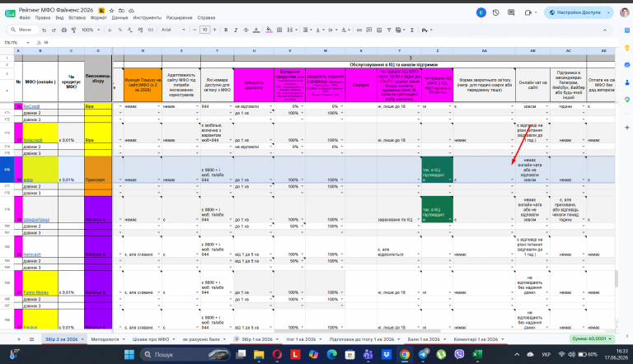The height and width of the screenshot is (364, 633).
Task: Open the all sheets list icon
Action: [31, 339]
